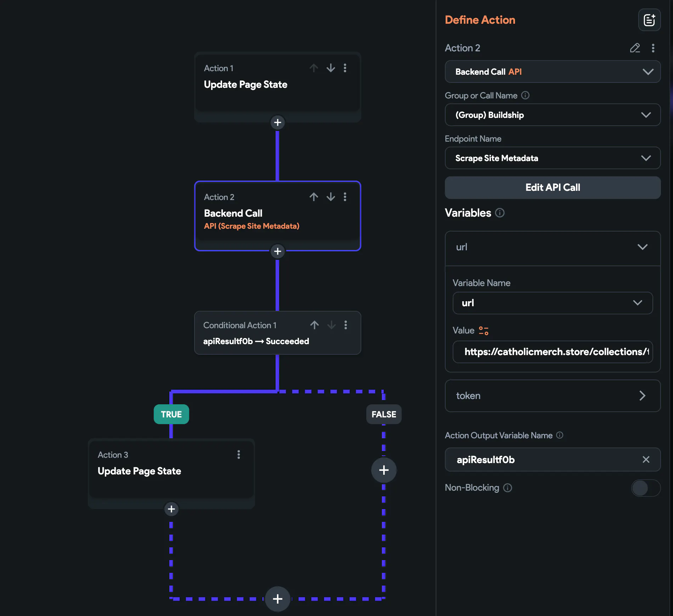Move Action 2 up with the arrow

(x=314, y=196)
